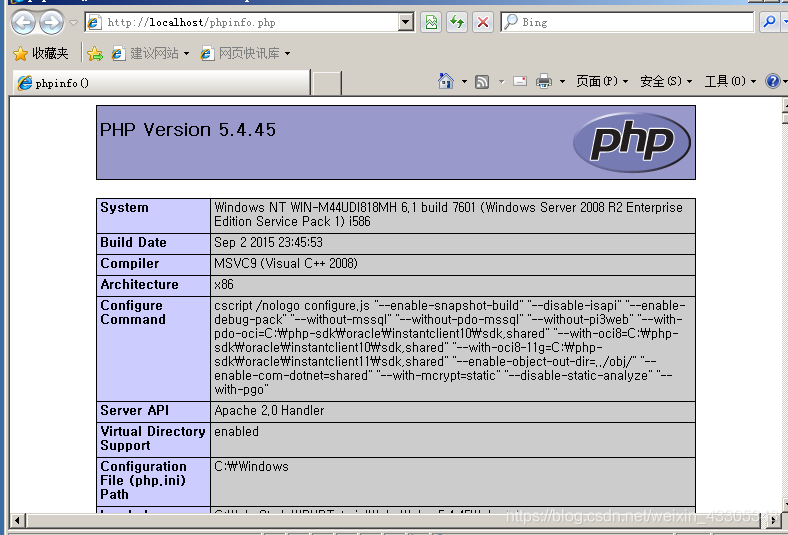The height and width of the screenshot is (535, 788).
Task: Select 'MSVC9 (Visual C++ 2008)' compiler value
Action: [x=285, y=264]
